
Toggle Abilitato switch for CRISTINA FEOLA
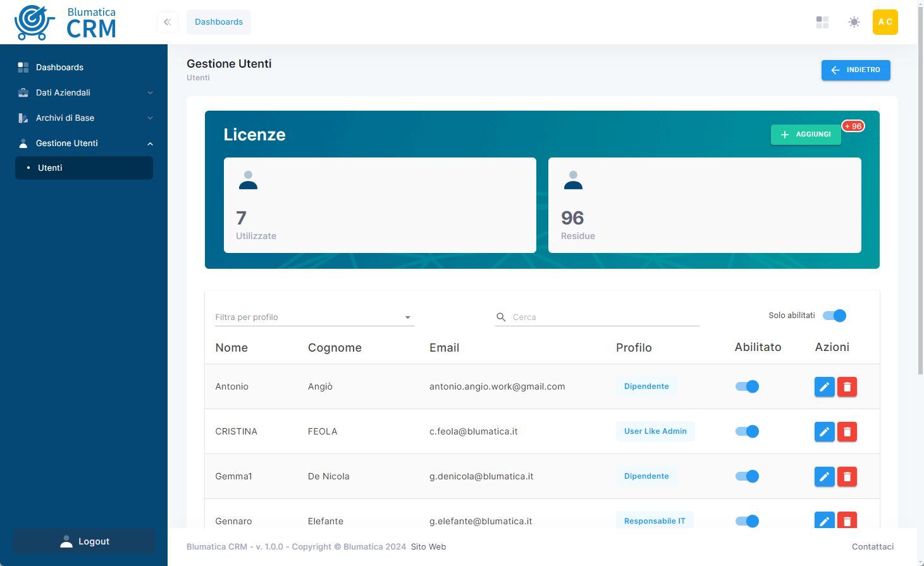[747, 432]
